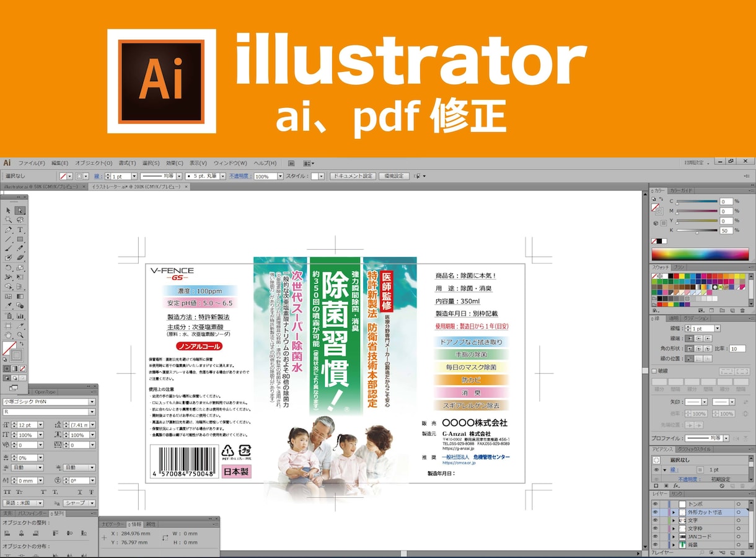Image resolution: width=756 pixels, height=558 pixels.
Task: Toggle visibility of the 文字枠 layer
Action: click(656, 528)
